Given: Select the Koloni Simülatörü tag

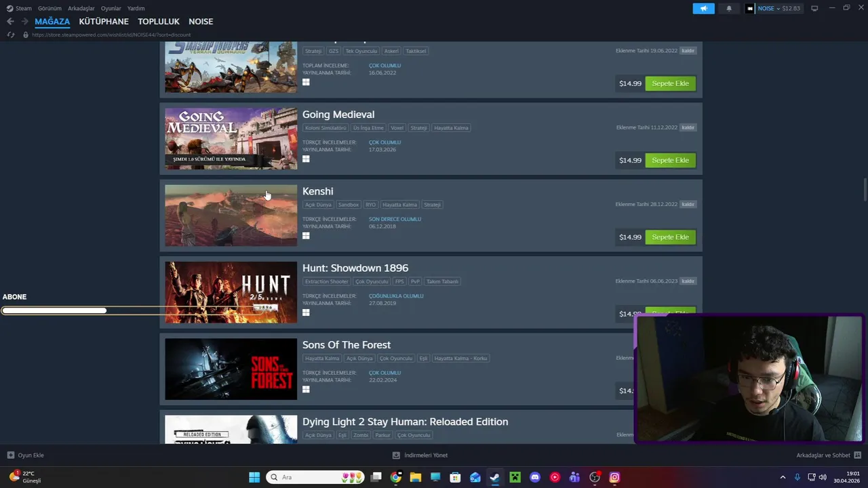Looking at the screenshot, I should [x=325, y=127].
